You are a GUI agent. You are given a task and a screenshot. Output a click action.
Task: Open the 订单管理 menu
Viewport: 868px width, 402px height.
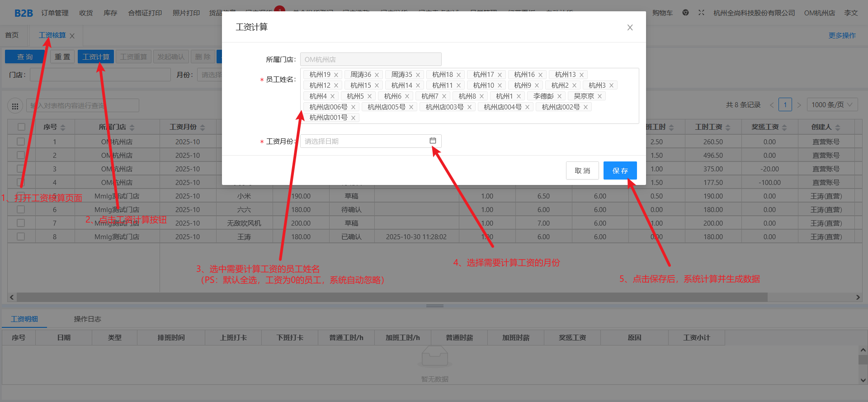(55, 13)
